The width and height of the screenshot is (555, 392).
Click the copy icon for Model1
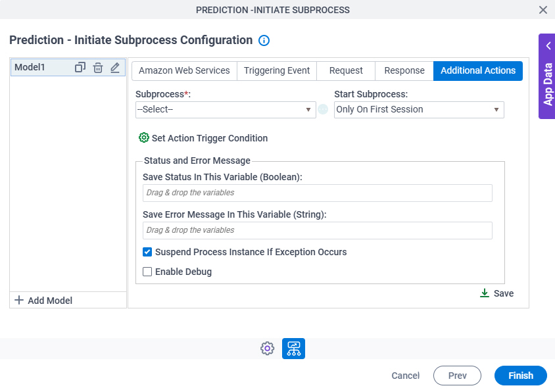click(80, 67)
